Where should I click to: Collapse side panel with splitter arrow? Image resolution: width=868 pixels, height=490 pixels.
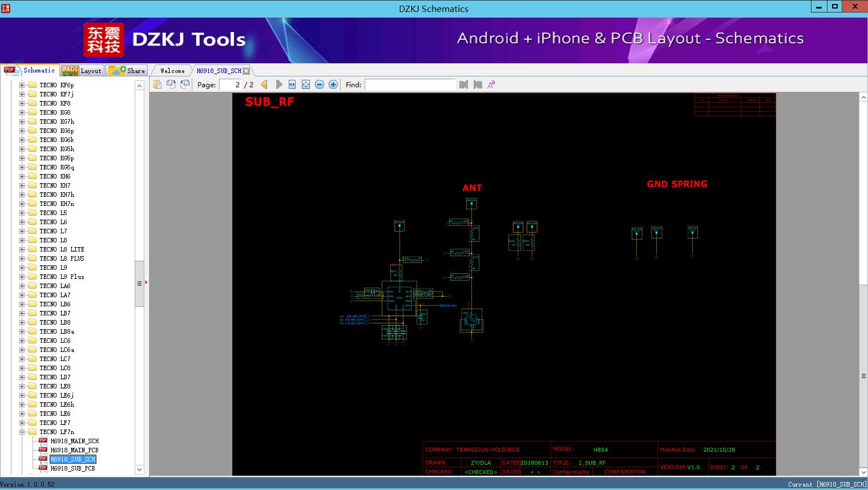146,282
